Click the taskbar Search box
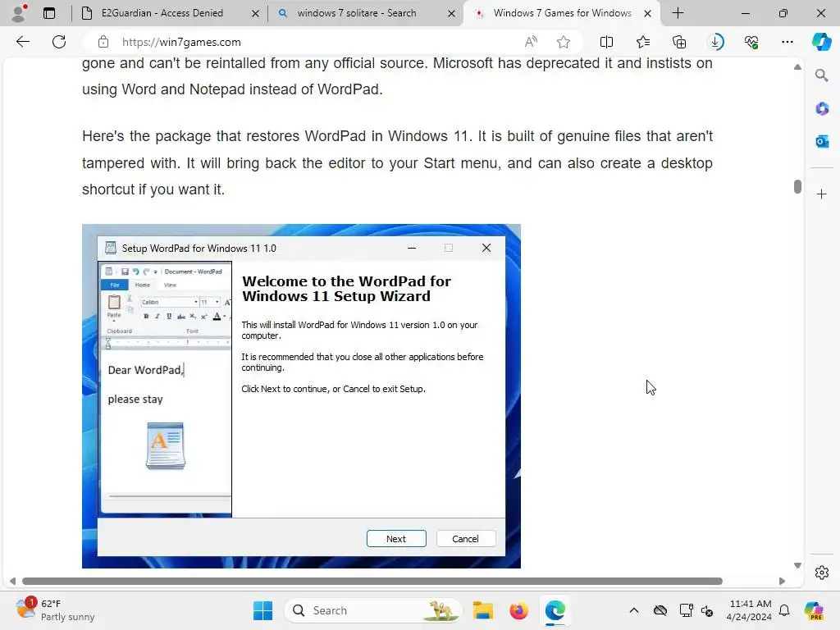The image size is (840, 630). [x=373, y=610]
